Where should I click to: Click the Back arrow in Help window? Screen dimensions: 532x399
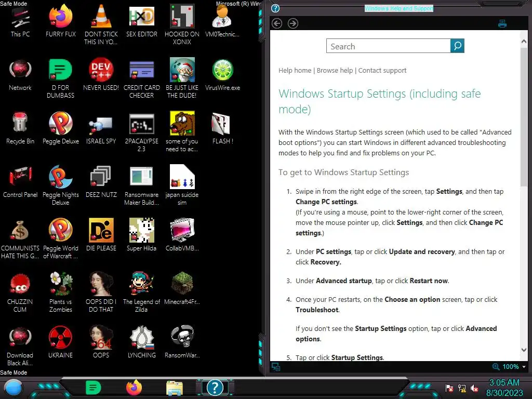[x=277, y=23]
